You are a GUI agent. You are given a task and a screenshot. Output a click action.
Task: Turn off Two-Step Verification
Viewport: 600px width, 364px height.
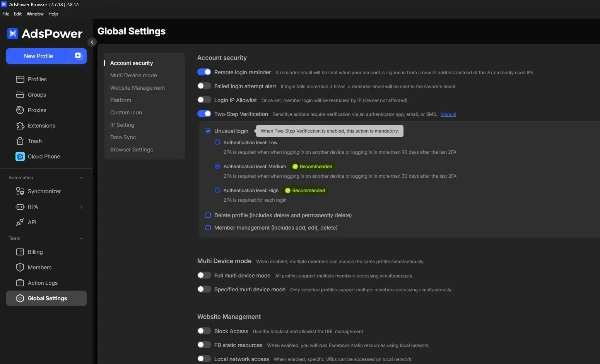pyautogui.click(x=204, y=114)
